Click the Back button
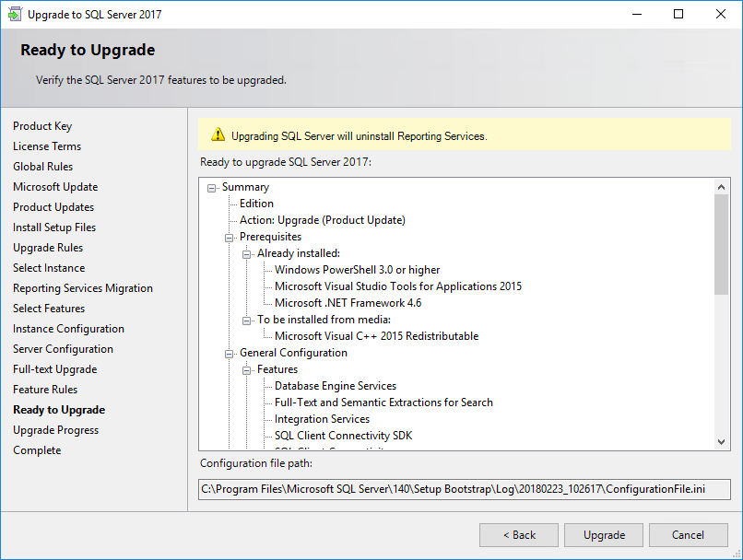This screenshot has width=743, height=560. [519, 535]
